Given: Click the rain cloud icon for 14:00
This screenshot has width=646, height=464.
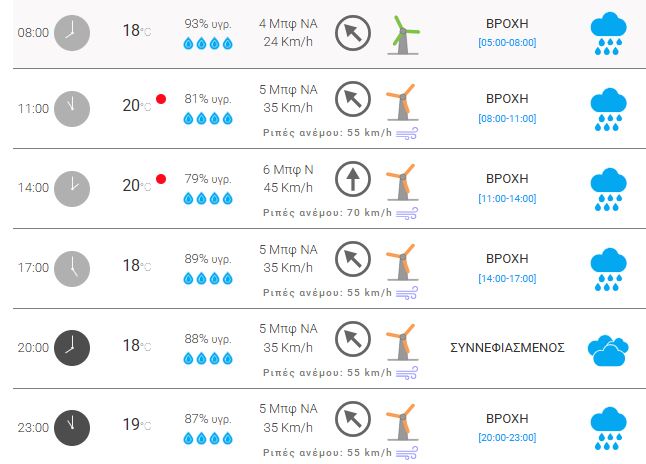Looking at the screenshot, I should pyautogui.click(x=607, y=189).
